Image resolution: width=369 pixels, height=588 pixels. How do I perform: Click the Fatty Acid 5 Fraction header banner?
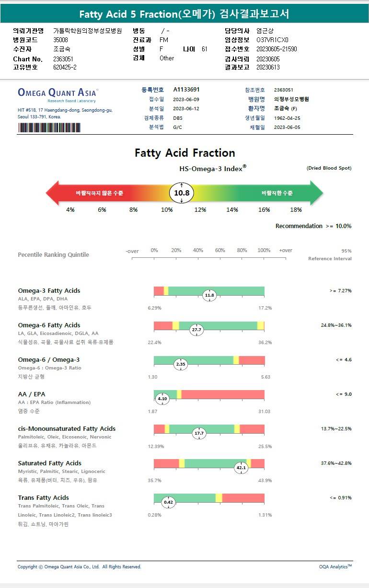184,14
